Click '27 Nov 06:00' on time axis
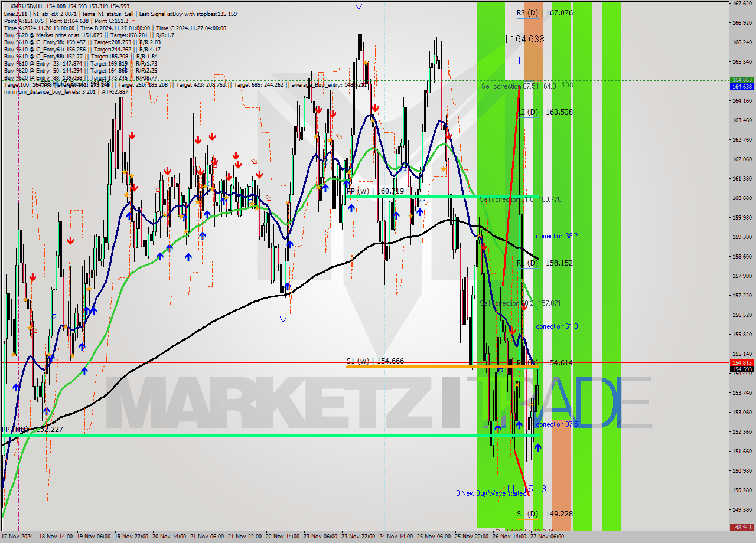The image size is (756, 543). (x=548, y=537)
